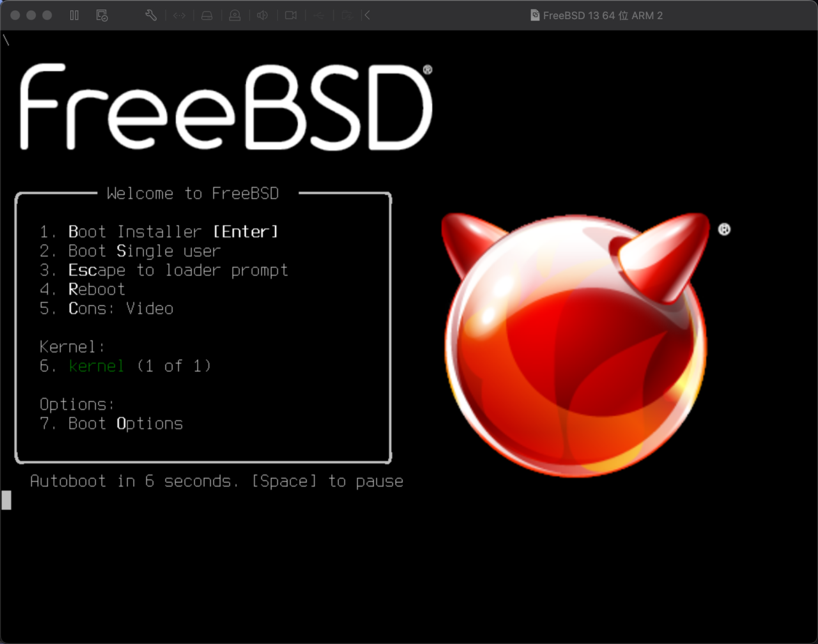Image resolution: width=818 pixels, height=644 pixels.
Task: Close the virtual machine window
Action: [15, 15]
